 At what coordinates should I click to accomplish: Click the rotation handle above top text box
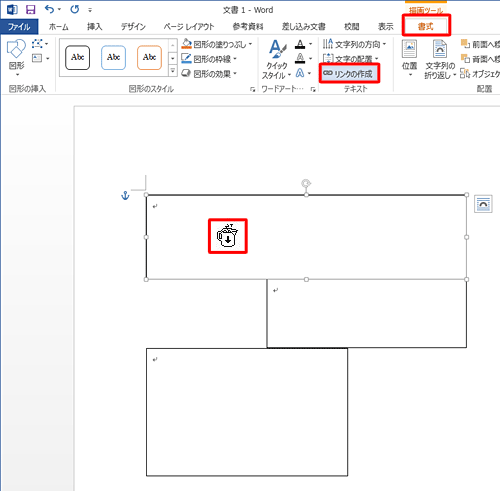click(x=306, y=183)
